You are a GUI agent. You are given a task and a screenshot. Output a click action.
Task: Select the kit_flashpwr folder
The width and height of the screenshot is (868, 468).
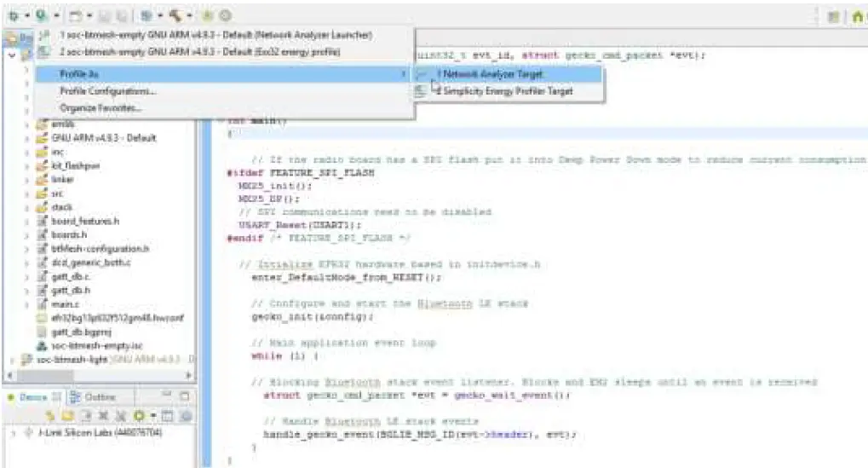(x=75, y=165)
